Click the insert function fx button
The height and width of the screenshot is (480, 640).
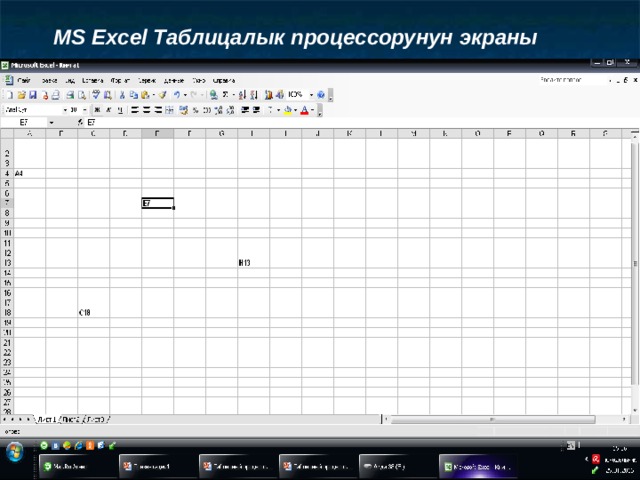[x=80, y=122]
